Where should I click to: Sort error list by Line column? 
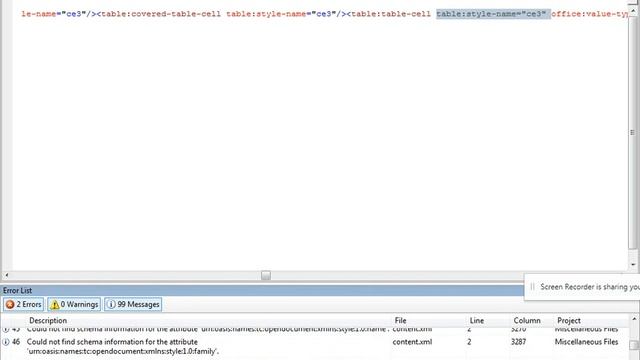pyautogui.click(x=476, y=320)
